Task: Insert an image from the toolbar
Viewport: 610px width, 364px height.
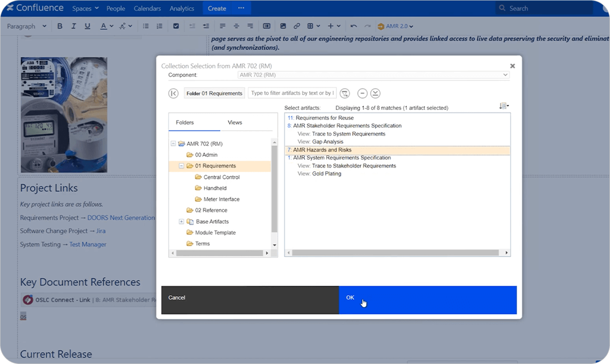Action: tap(282, 26)
